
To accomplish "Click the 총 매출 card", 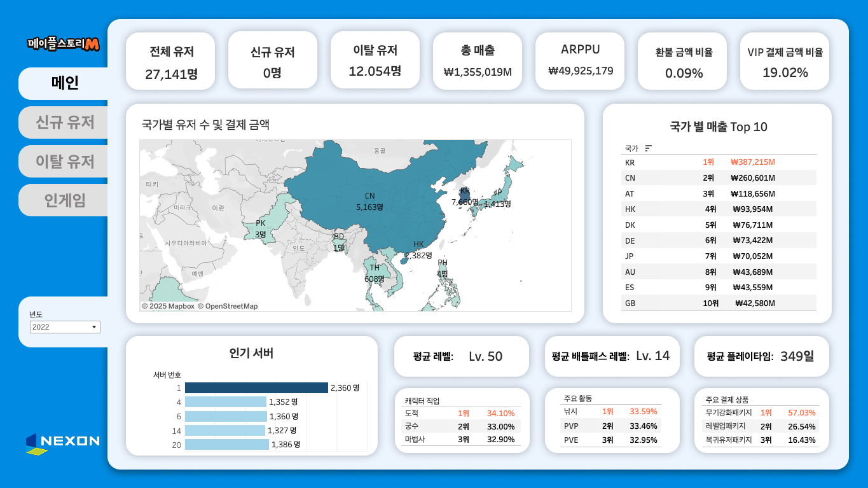I will [x=478, y=61].
